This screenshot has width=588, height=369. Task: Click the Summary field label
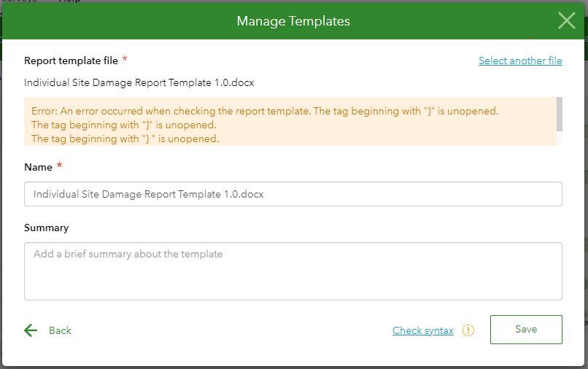click(x=46, y=228)
